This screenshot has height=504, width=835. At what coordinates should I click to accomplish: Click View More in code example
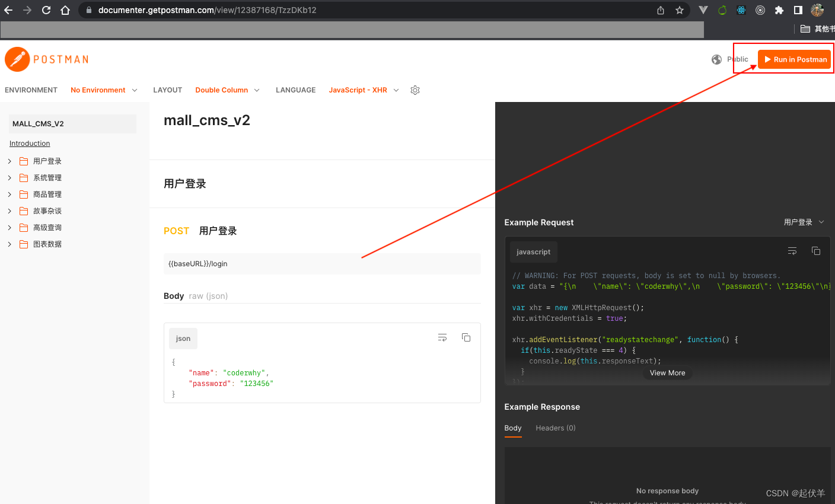pos(667,373)
